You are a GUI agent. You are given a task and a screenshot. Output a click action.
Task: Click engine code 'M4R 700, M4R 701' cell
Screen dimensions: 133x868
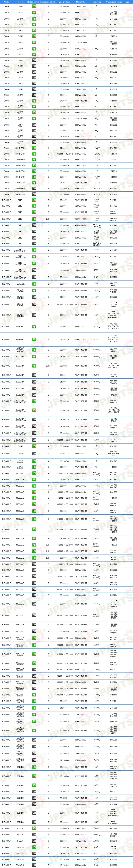114,219
